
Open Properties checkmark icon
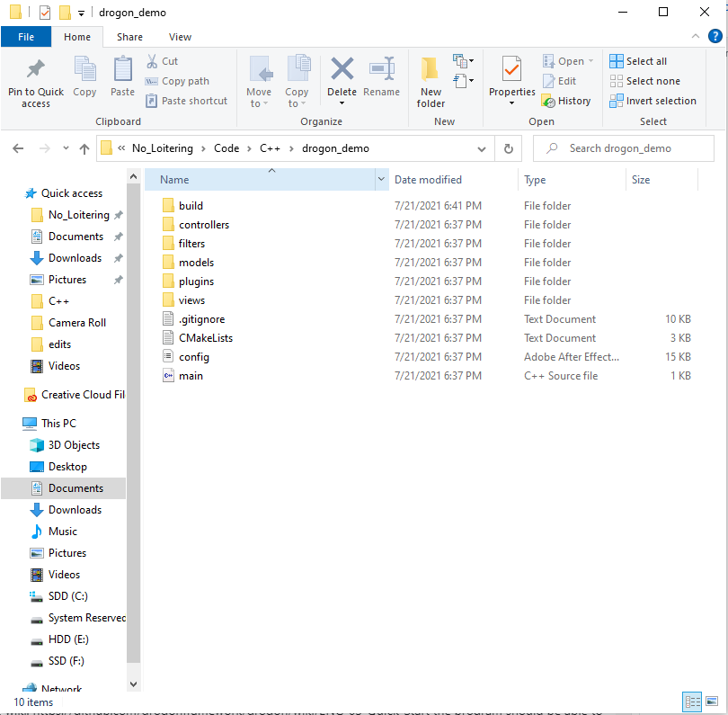point(511,68)
